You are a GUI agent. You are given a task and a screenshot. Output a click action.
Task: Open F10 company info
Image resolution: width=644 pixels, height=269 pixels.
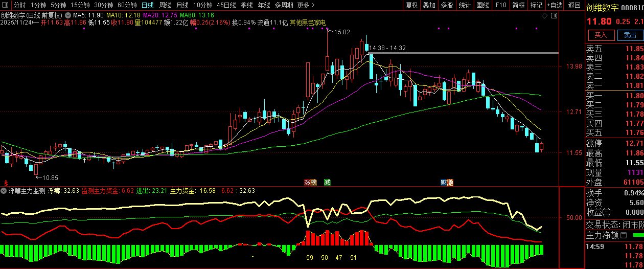(500, 5)
